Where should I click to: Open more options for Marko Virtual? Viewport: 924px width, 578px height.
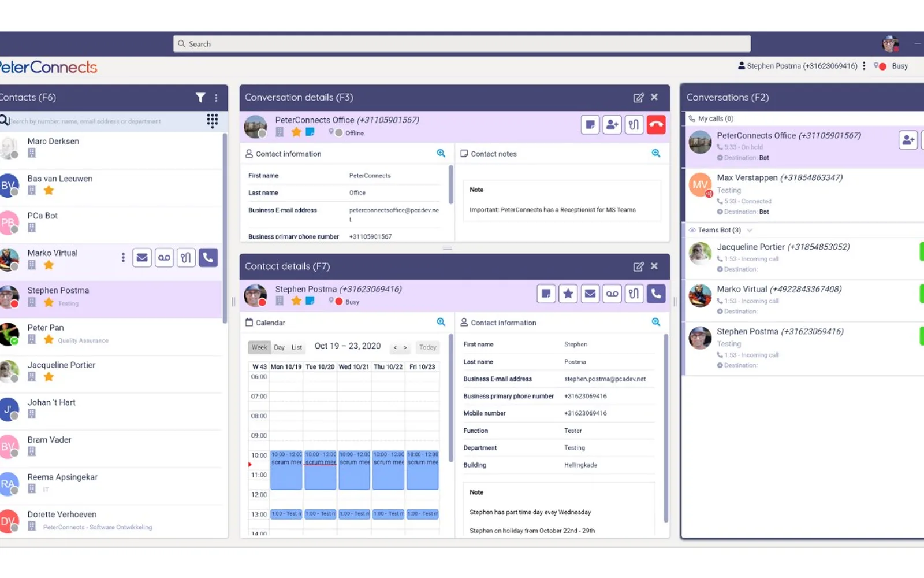[x=123, y=258]
